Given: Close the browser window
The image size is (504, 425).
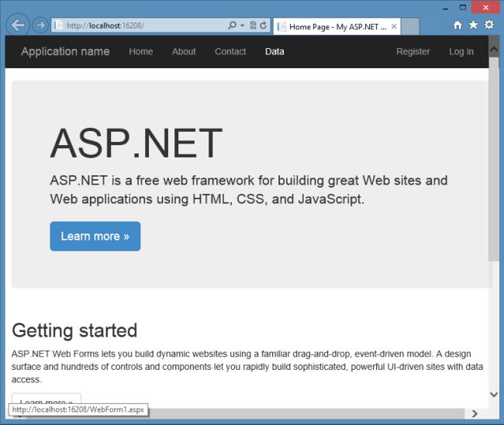Looking at the screenshot, I should pyautogui.click(x=485, y=8).
